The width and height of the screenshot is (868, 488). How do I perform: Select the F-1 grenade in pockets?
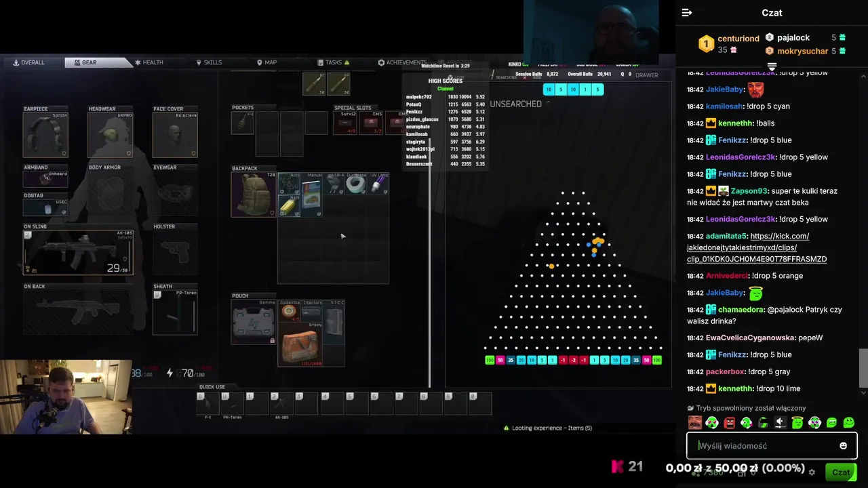coord(243,123)
